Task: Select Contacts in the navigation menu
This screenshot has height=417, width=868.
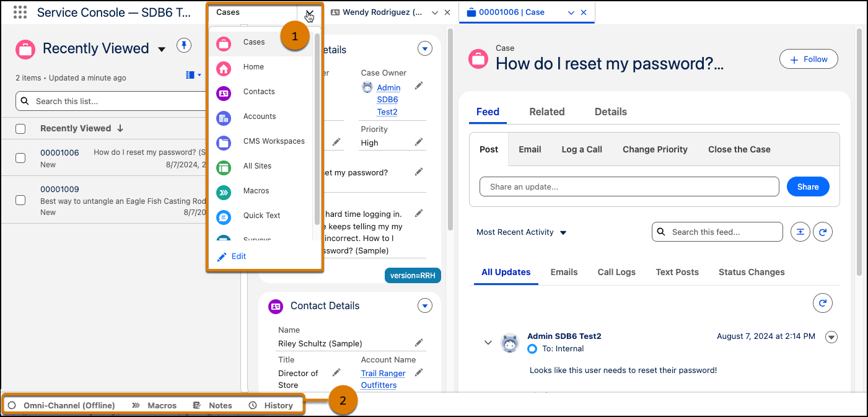Action: pos(259,92)
